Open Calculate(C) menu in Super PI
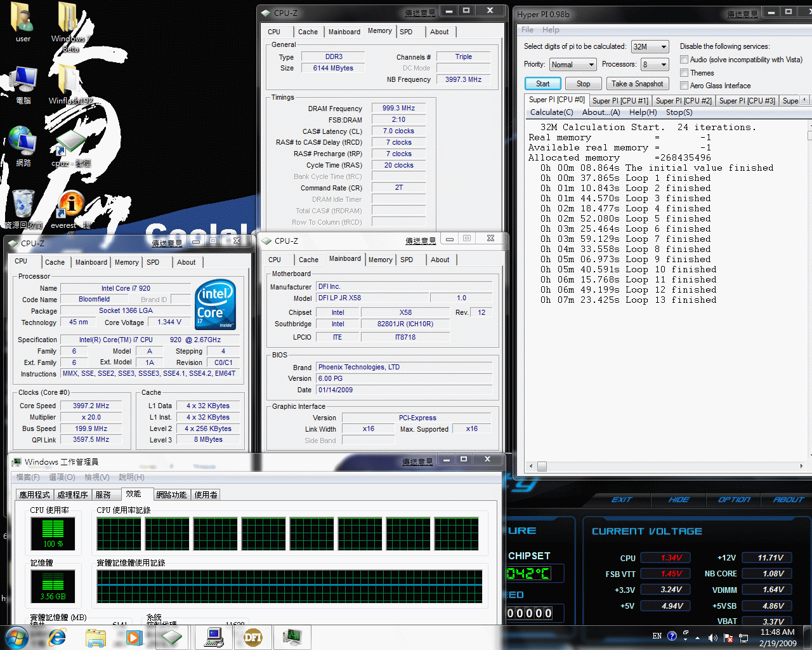This screenshot has width=812, height=650. pos(551,112)
